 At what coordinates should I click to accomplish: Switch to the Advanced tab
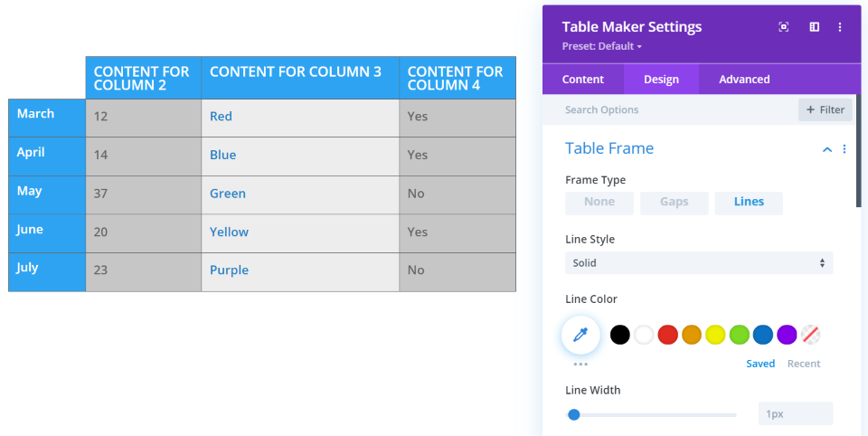click(x=744, y=80)
